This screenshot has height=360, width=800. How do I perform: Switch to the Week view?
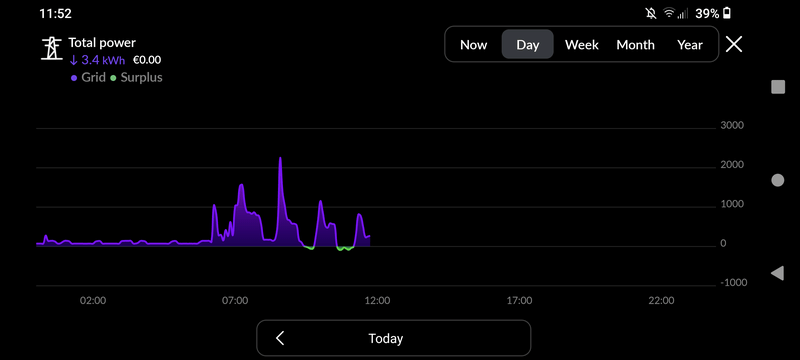[x=582, y=44]
